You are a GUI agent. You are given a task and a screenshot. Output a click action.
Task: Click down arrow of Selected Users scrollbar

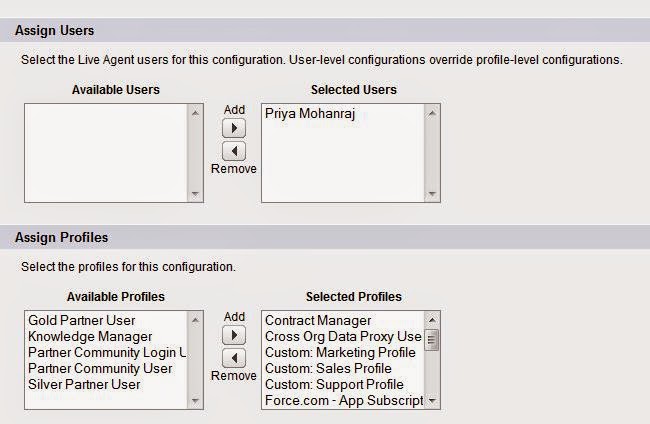tap(432, 194)
